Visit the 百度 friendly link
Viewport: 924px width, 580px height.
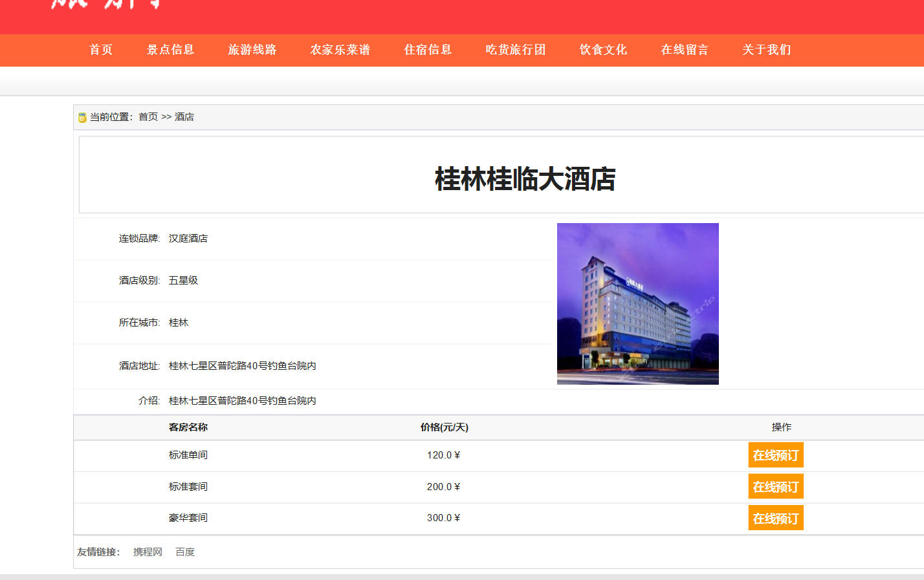[185, 552]
